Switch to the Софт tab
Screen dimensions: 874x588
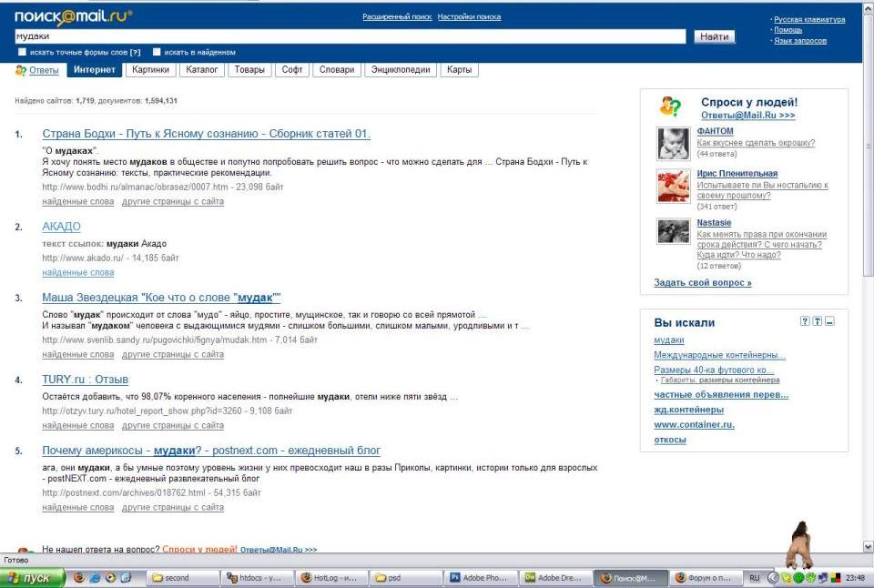pyautogui.click(x=292, y=70)
